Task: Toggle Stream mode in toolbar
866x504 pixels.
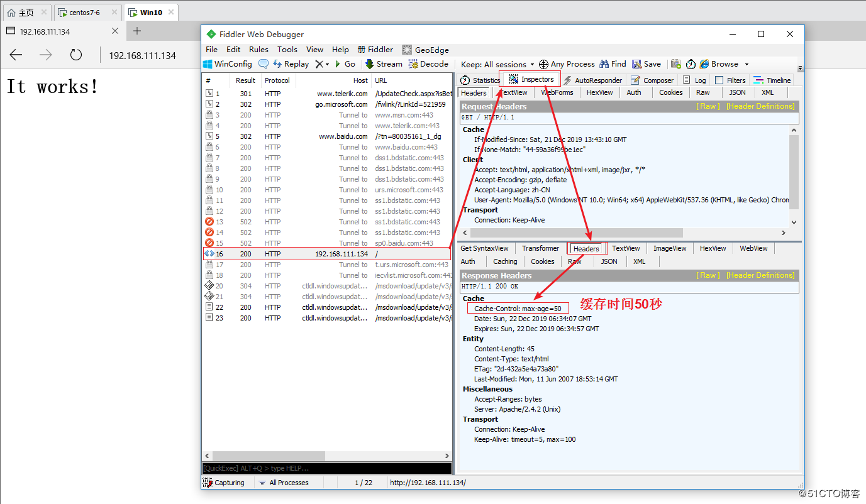Action: coord(384,64)
